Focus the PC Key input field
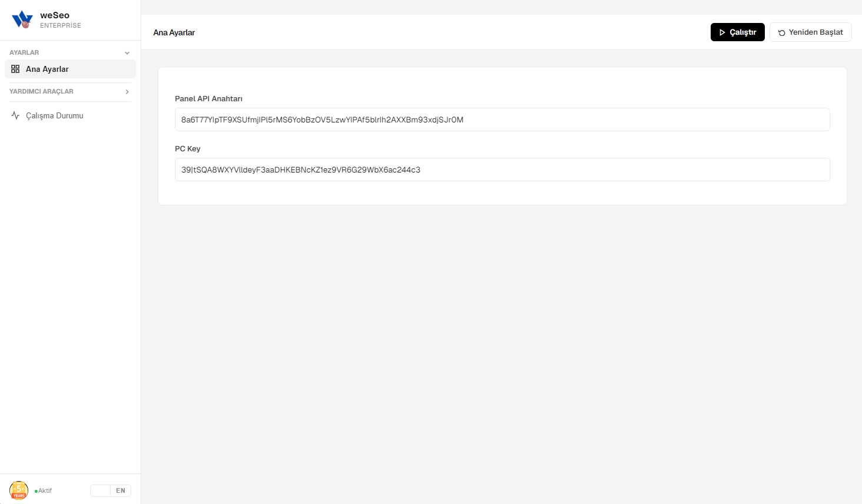The height and width of the screenshot is (504, 862). 502,170
